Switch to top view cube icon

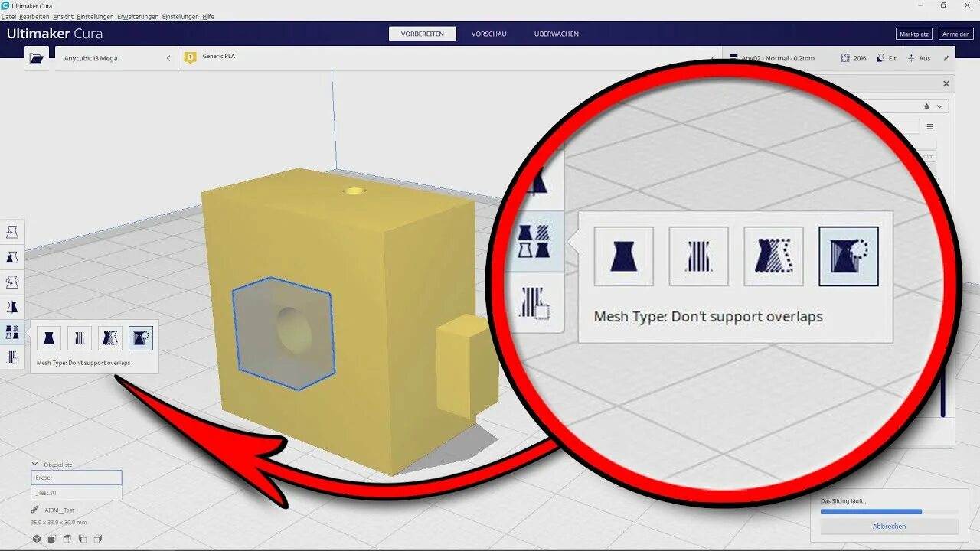click(x=67, y=539)
